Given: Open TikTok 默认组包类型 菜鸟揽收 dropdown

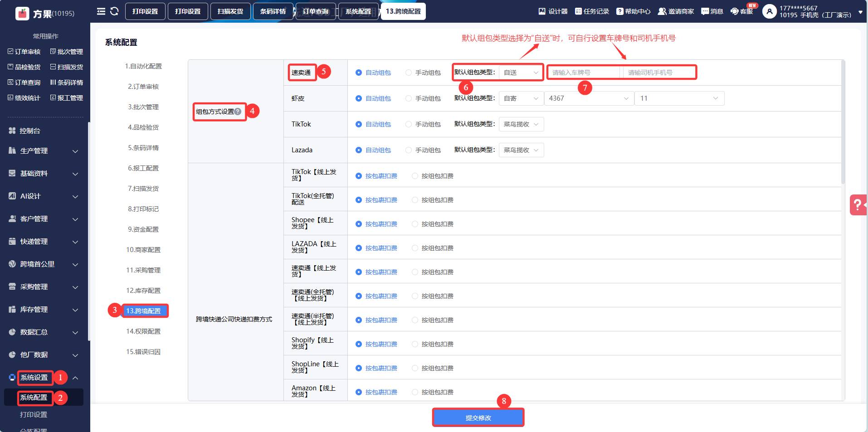Looking at the screenshot, I should [521, 124].
